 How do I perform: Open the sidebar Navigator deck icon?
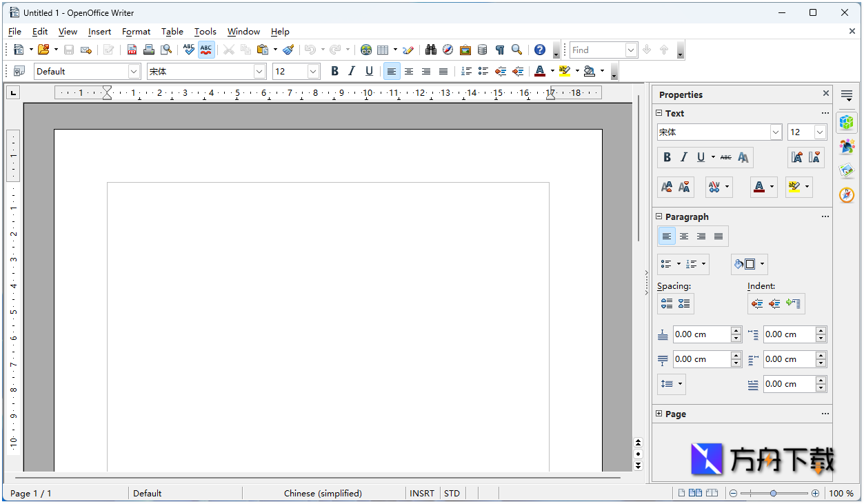(847, 195)
